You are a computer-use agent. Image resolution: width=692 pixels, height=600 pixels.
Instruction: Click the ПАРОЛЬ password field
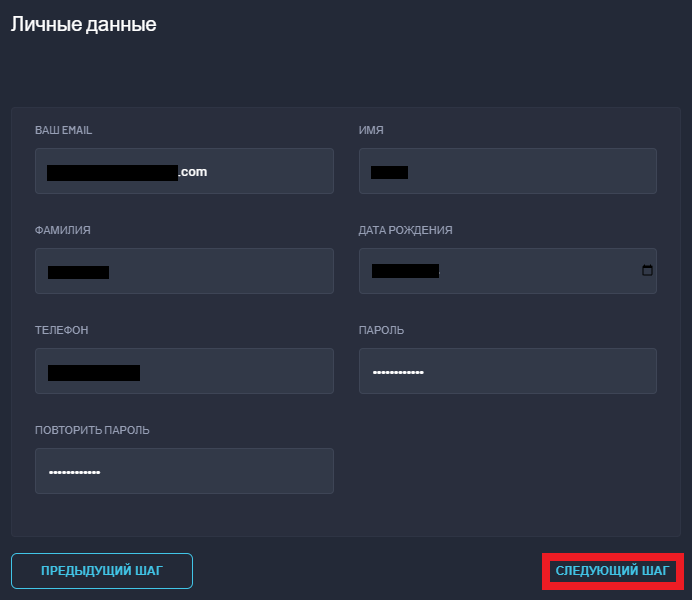[508, 371]
